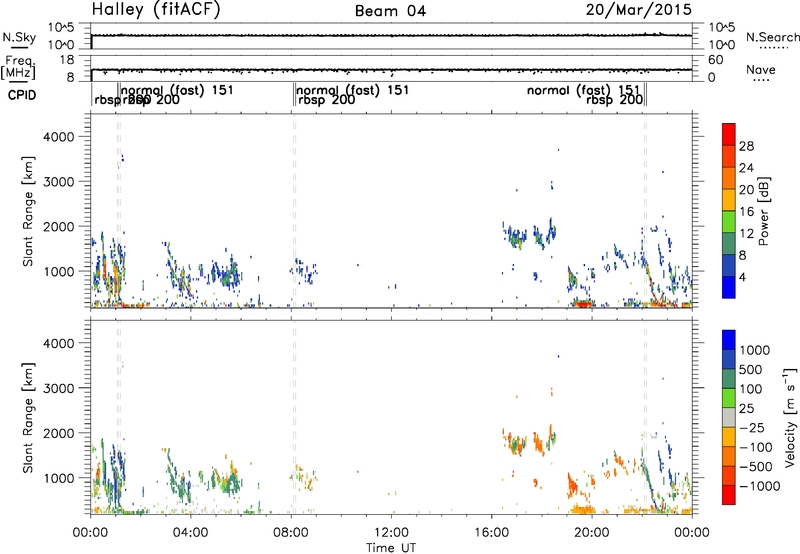Click the 'Beam 04' heading
Viewport: 800px width, 554px height.
[390, 11]
